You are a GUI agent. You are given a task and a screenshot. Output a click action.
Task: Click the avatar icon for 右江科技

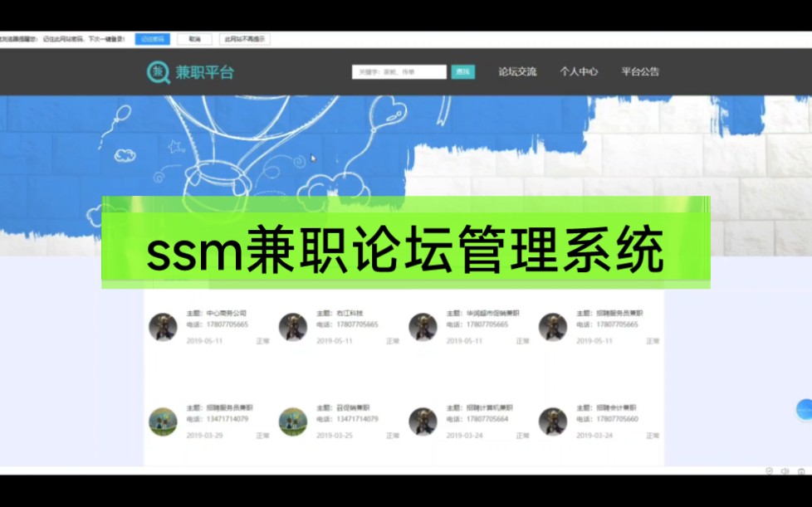pyautogui.click(x=293, y=327)
